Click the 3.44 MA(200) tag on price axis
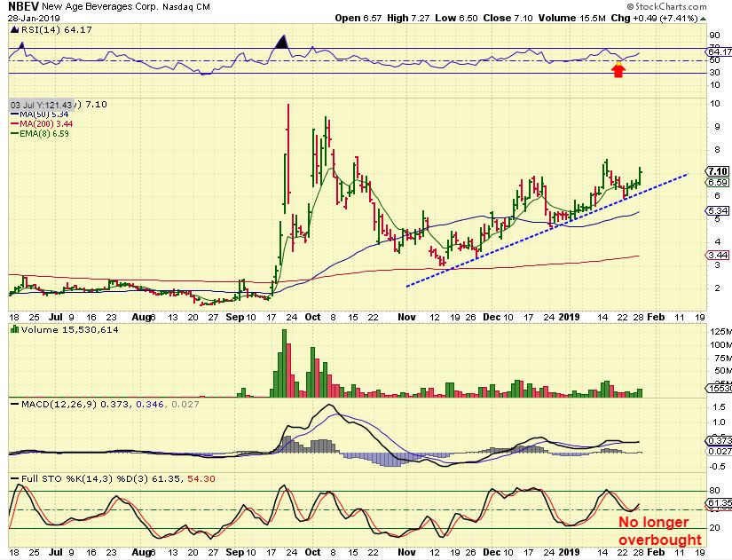This screenshot has height=560, width=732. [x=718, y=255]
